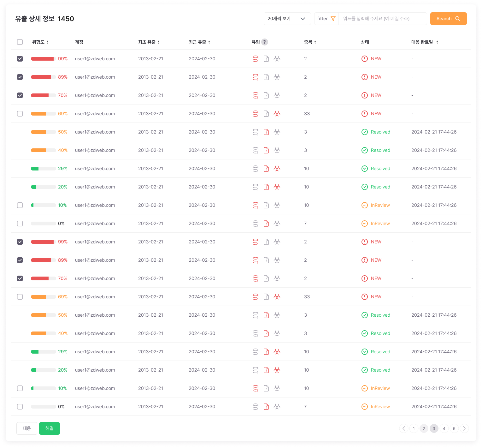The image size is (482, 448).
Task: Click the Resolved checkmark icon in the first 29% row
Action: click(364, 169)
